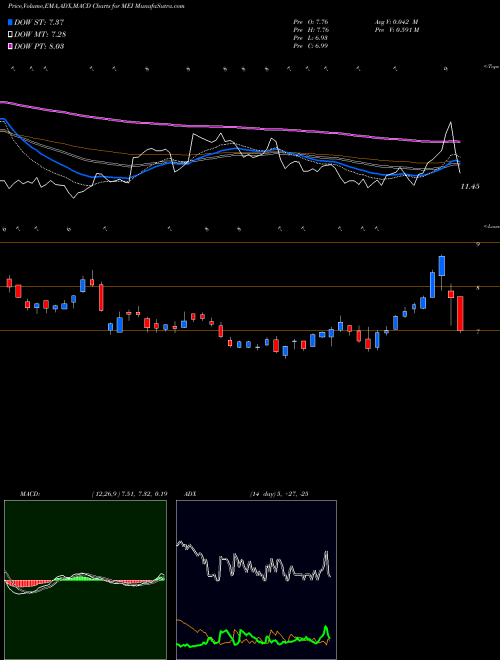This screenshot has width=500, height=660.
Task: Click the price axis label 8
Action: 478,288
